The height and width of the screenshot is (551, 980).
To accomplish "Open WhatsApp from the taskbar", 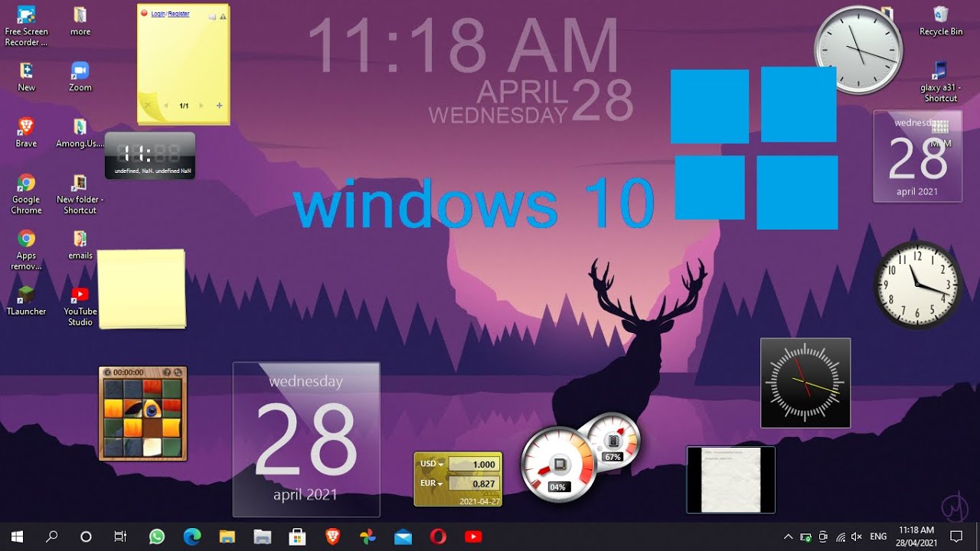I will 157,536.
